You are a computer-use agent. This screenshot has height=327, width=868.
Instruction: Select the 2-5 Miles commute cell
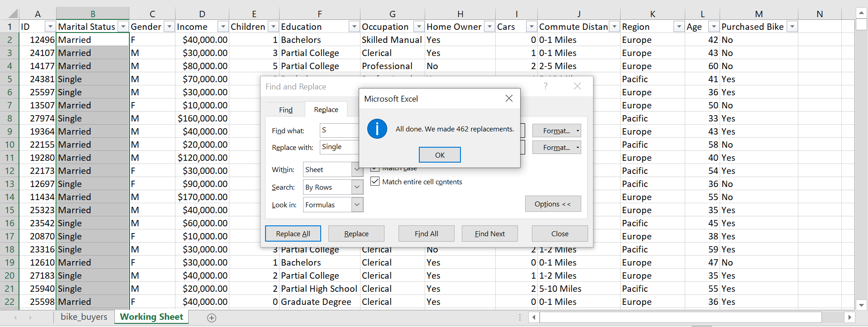tap(579, 66)
